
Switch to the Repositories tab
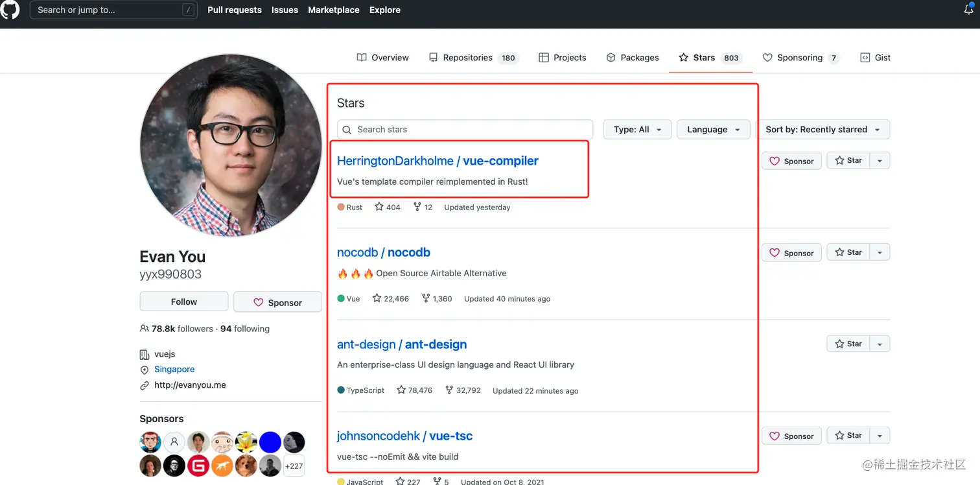473,58
